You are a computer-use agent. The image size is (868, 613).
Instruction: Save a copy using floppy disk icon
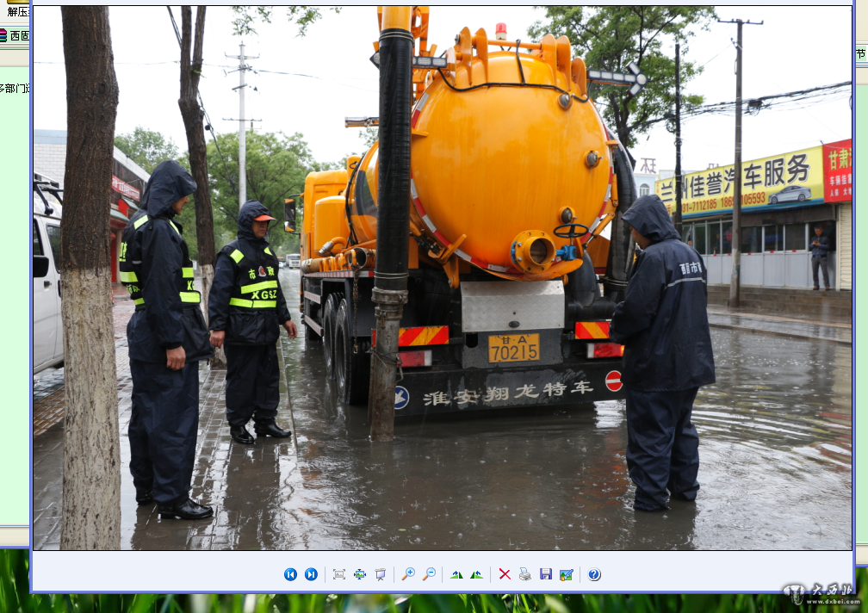pos(545,574)
